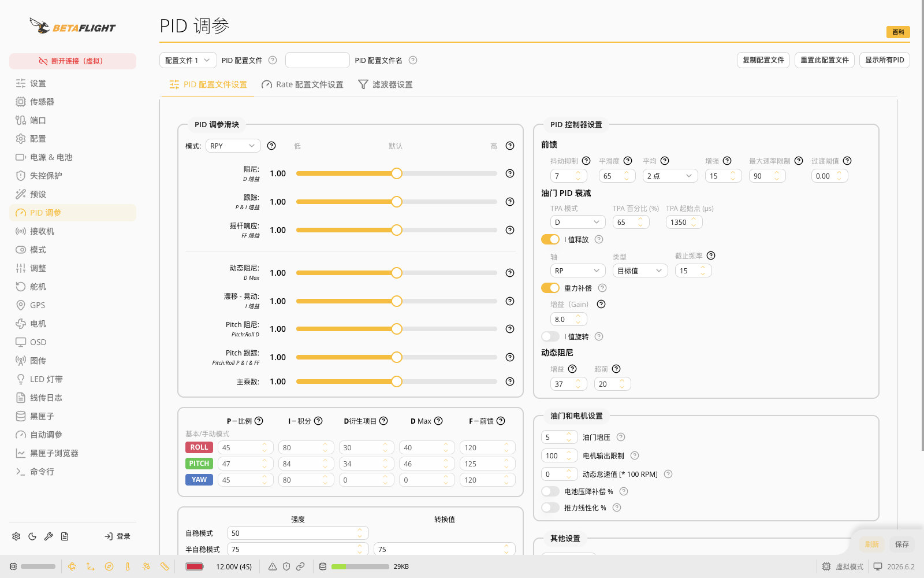
Task: Click the 显示所有PID button
Action: pyautogui.click(x=885, y=60)
